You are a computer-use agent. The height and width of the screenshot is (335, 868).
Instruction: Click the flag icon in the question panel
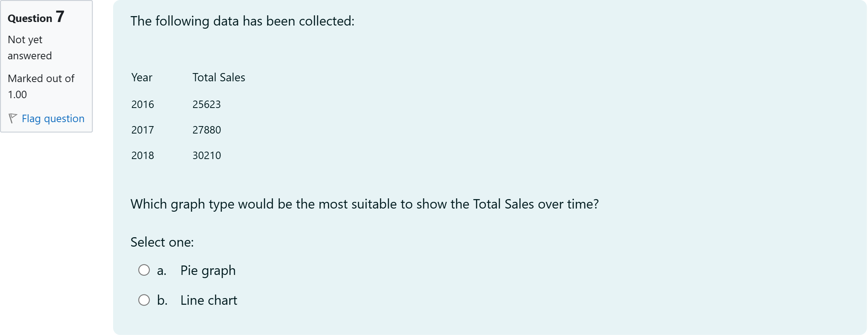13,118
